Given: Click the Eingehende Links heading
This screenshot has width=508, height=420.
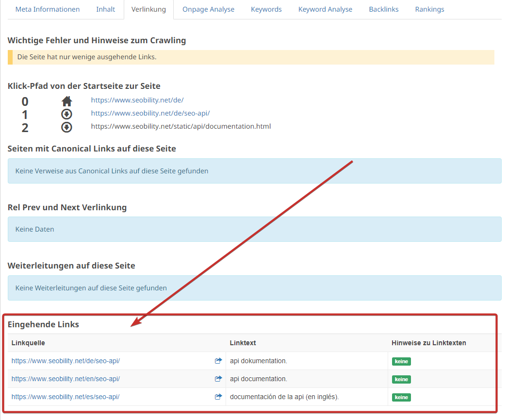Looking at the screenshot, I should [43, 324].
